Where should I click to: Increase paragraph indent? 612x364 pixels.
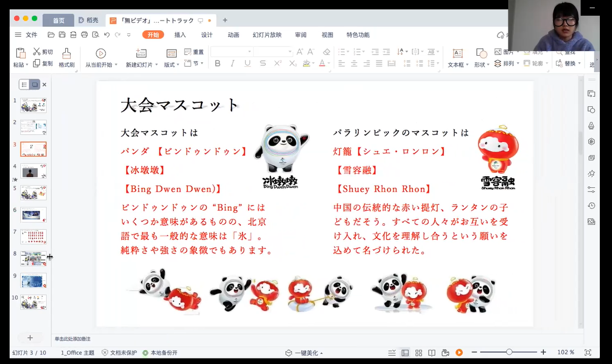(x=387, y=52)
